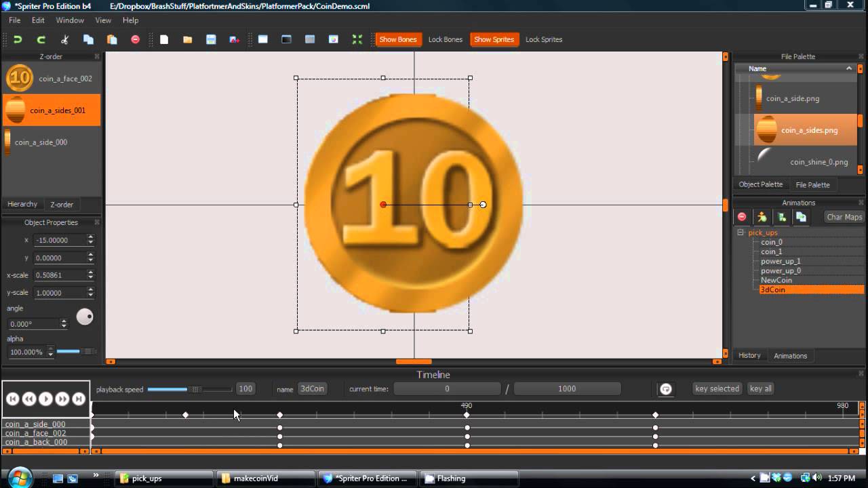Toggle the Lock Sprites button
868x488 pixels.
544,39
